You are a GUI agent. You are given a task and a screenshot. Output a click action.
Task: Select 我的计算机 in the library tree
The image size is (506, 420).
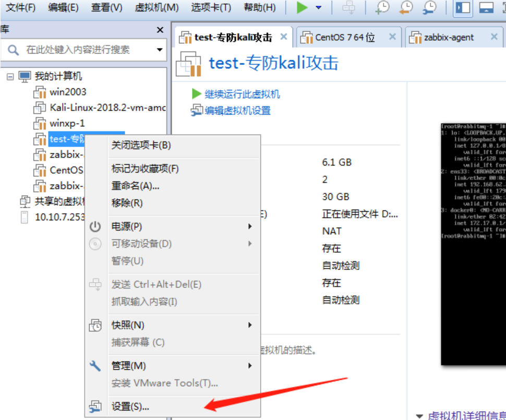click(58, 76)
